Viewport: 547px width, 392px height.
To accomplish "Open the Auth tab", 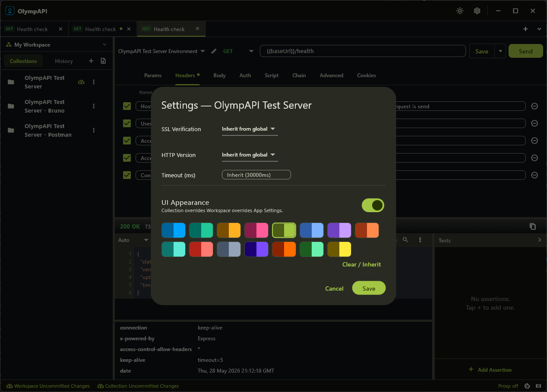I will 245,75.
